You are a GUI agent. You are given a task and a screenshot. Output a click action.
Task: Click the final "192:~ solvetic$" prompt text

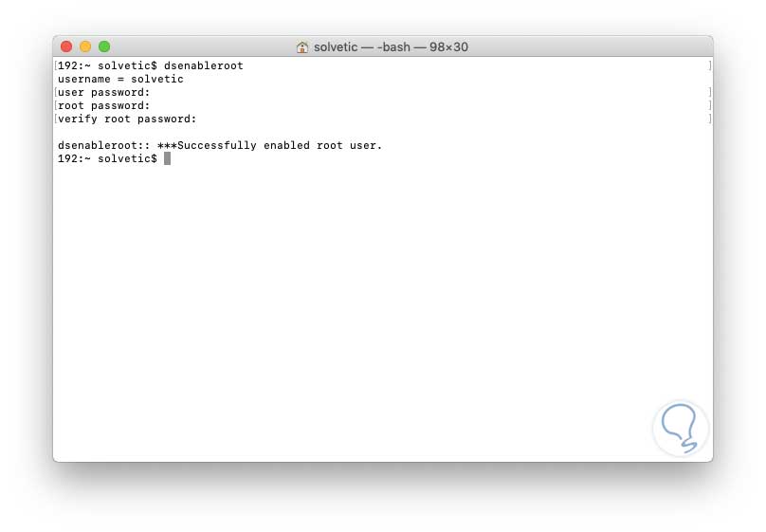tap(107, 158)
